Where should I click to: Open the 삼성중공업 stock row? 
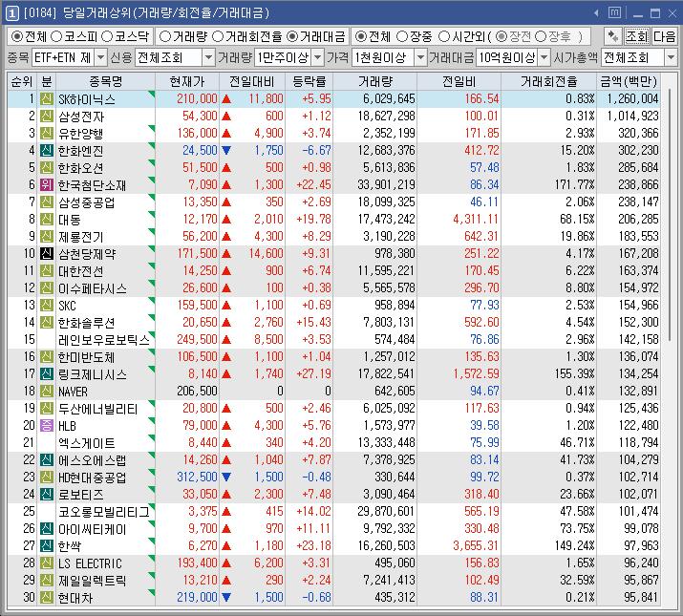[x=333, y=202]
